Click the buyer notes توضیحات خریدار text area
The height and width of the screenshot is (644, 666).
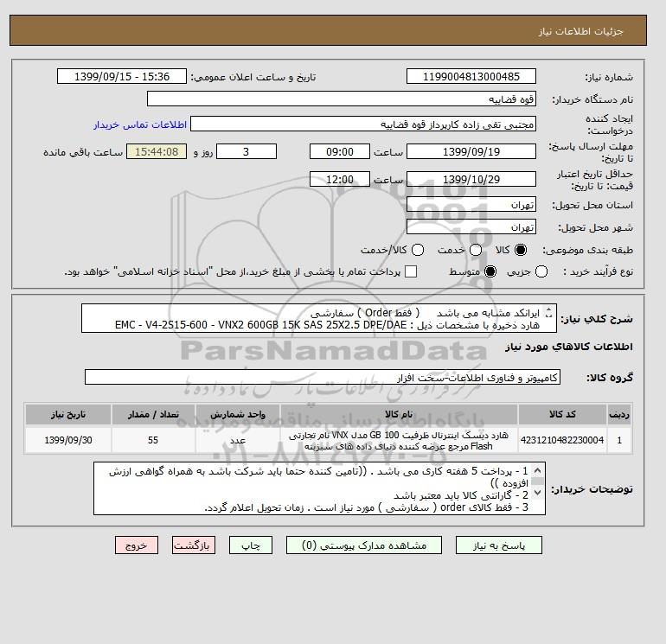[x=319, y=488]
